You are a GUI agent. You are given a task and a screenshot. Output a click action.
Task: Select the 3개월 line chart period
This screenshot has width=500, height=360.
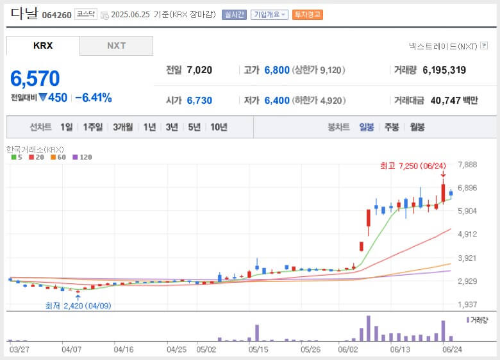123,127
